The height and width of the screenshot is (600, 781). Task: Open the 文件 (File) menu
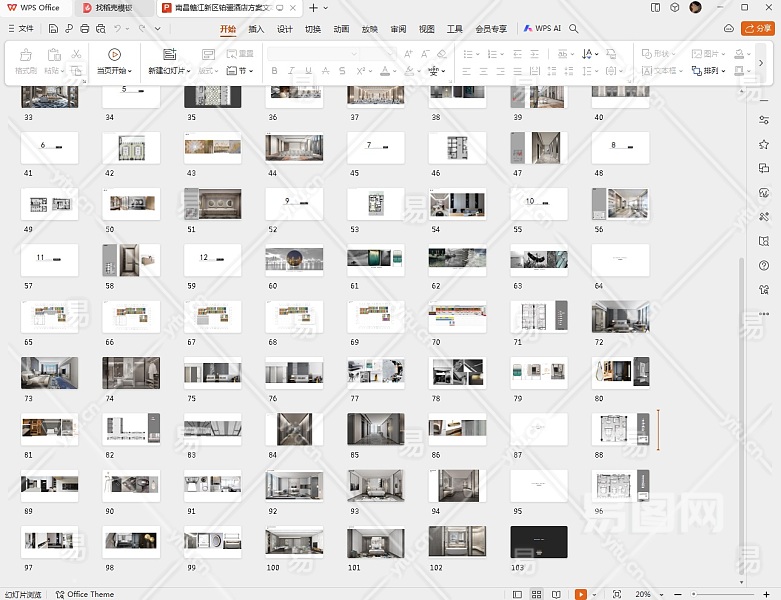click(21, 29)
